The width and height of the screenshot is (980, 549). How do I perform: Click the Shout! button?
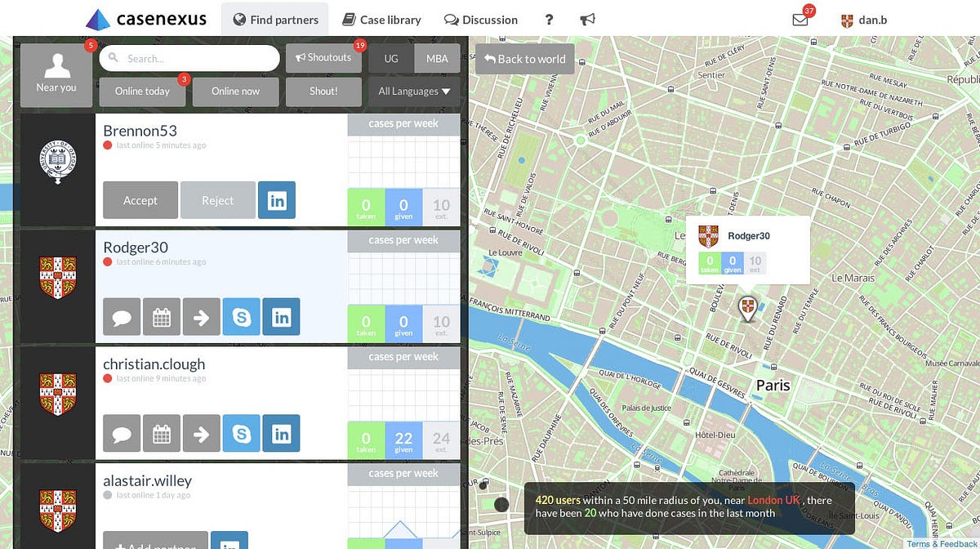tap(323, 91)
